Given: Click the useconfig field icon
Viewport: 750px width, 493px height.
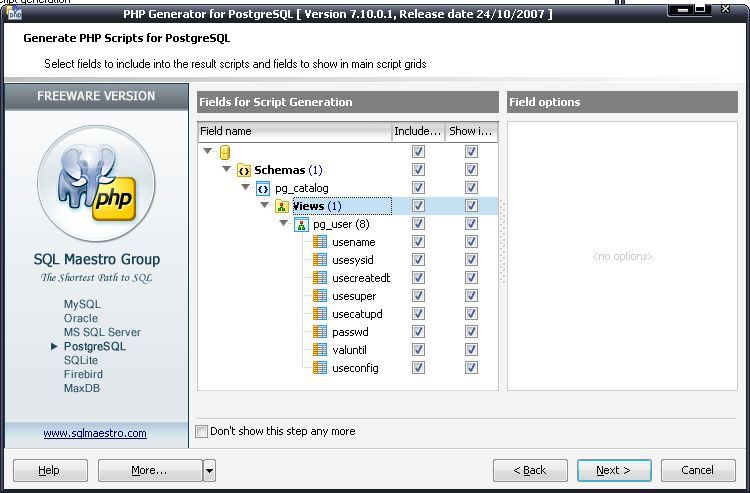Looking at the screenshot, I should pyautogui.click(x=320, y=368).
